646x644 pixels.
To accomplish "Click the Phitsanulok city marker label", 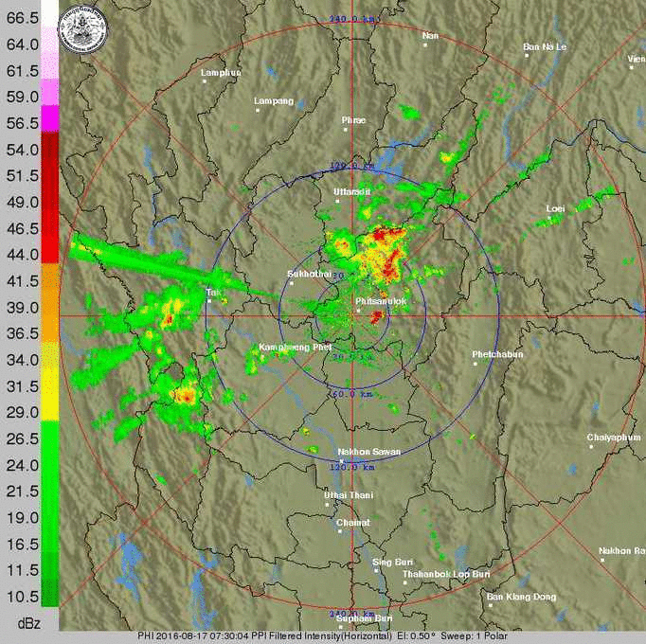I will click(381, 301).
